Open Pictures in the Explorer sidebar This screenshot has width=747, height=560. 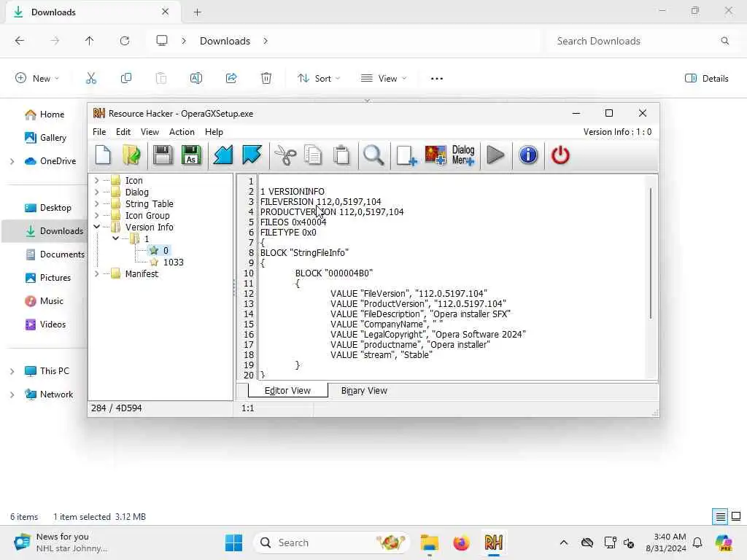click(x=49, y=278)
